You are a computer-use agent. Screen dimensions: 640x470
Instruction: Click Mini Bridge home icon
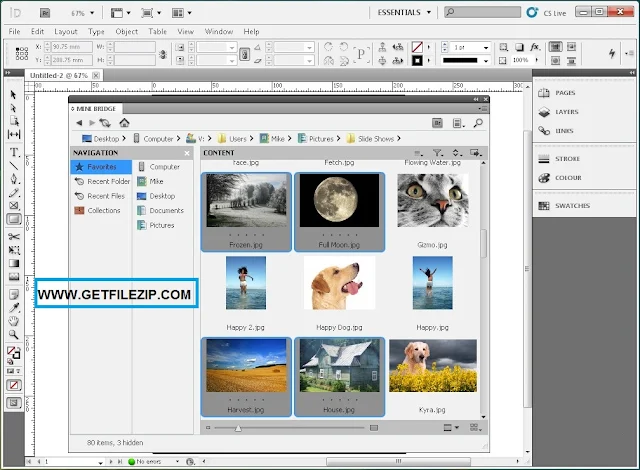click(124, 122)
